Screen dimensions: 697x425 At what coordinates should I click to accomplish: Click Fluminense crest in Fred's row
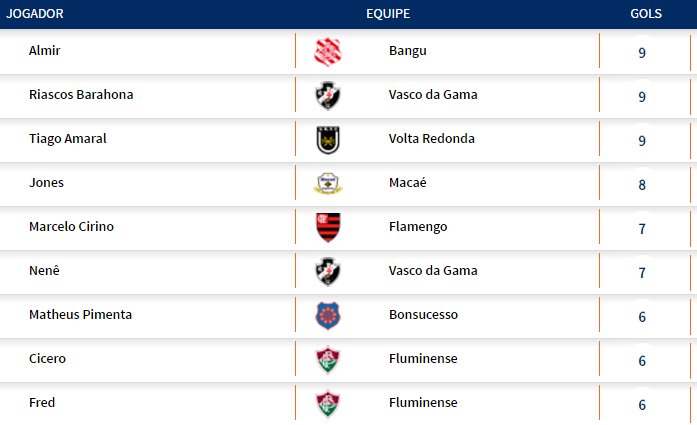click(x=328, y=403)
